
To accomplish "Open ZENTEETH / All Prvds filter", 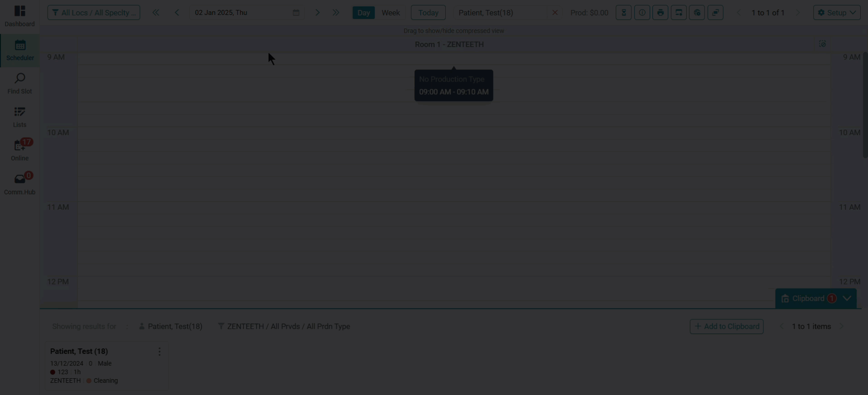I will (284, 326).
